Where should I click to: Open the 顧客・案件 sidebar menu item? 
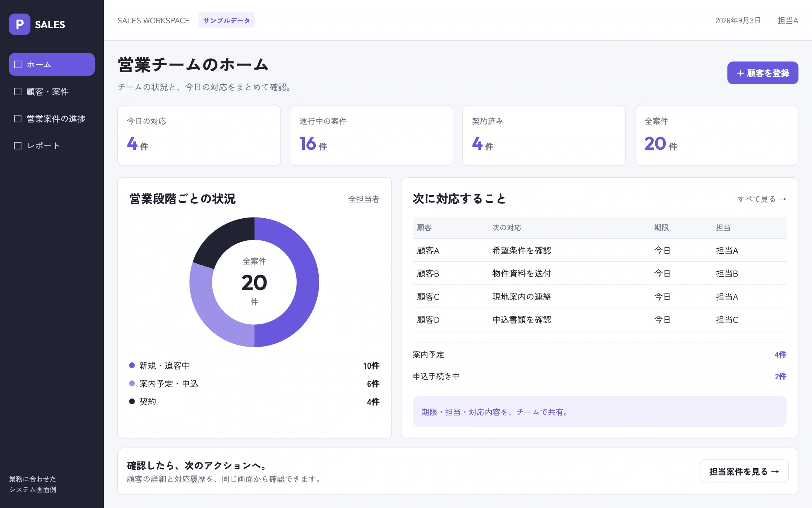pyautogui.click(x=52, y=91)
